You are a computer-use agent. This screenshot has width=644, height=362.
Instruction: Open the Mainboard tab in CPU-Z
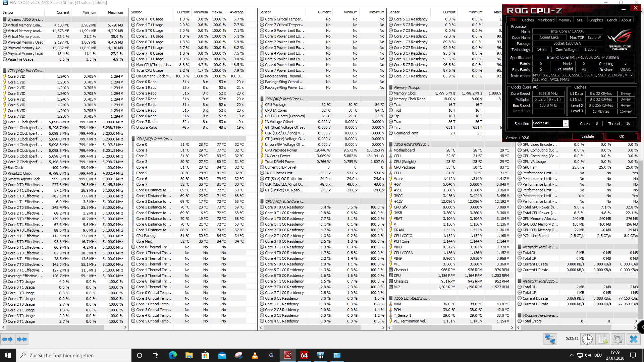click(x=546, y=20)
